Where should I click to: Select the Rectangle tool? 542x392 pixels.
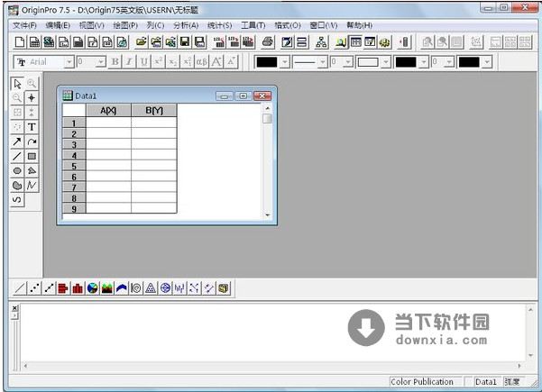pos(32,156)
